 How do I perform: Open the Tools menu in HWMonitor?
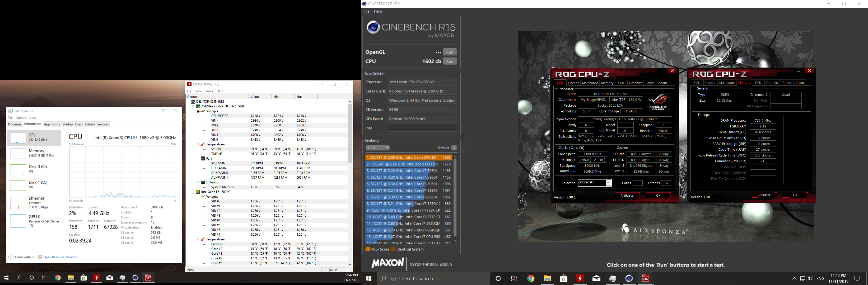click(209, 91)
